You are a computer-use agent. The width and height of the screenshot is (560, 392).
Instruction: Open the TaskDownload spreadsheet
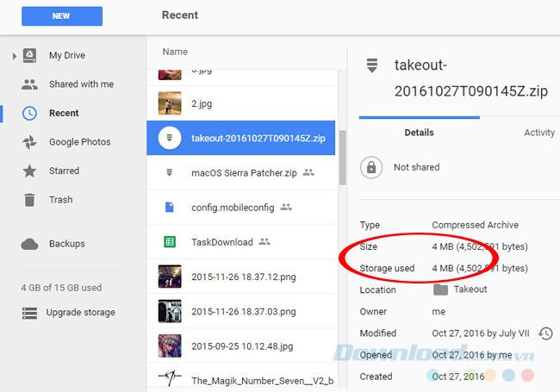tap(222, 242)
